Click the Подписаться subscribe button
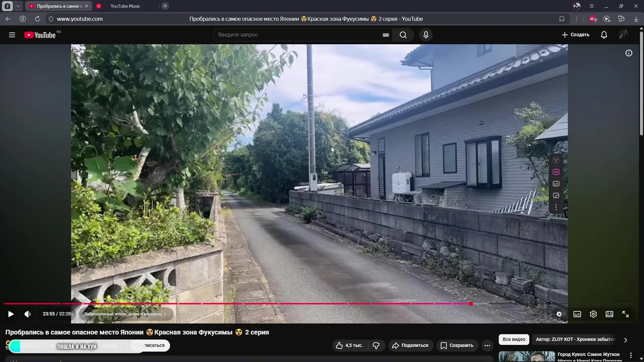 click(x=151, y=345)
